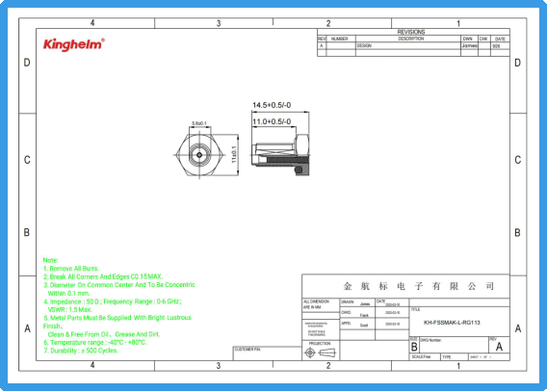The height and width of the screenshot is (392, 547).
Task: Click the Kinghelm logo
Action: click(73, 44)
